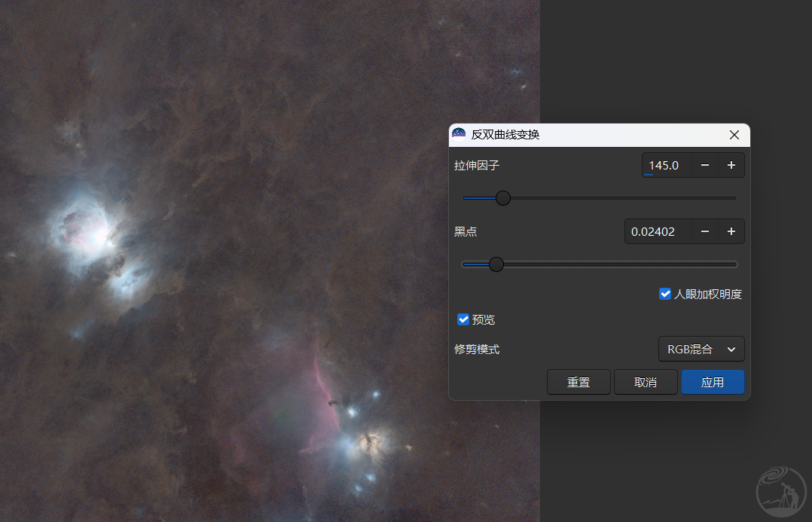The width and height of the screenshot is (812, 522).
Task: Click the 拉伸因子 slider handle
Action: click(x=503, y=198)
